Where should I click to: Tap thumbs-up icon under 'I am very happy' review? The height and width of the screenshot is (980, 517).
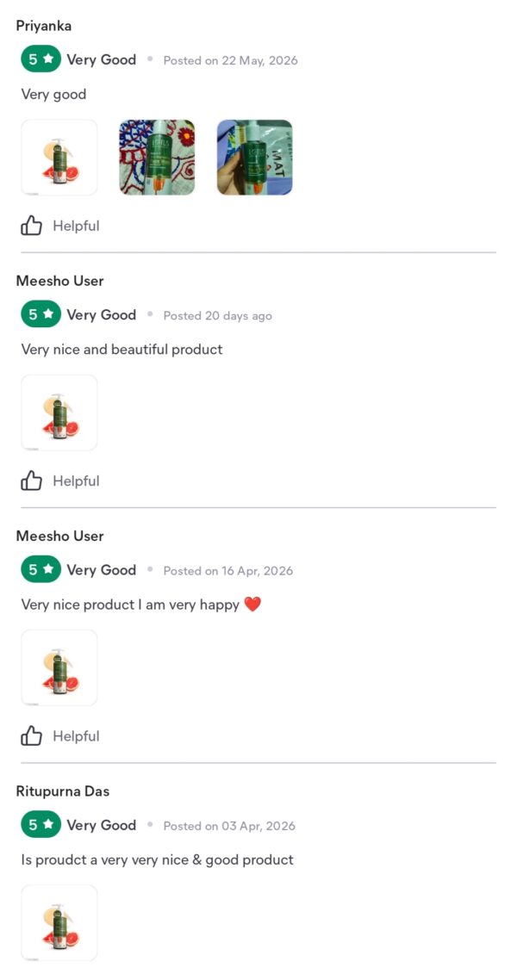(x=31, y=735)
